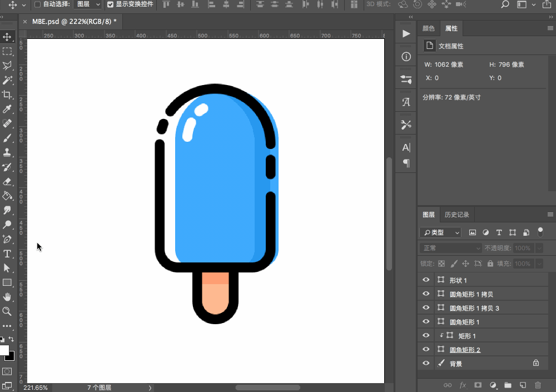Viewport: 556px width, 392px height.
Task: Select the Pen tool
Action: pos(7,239)
